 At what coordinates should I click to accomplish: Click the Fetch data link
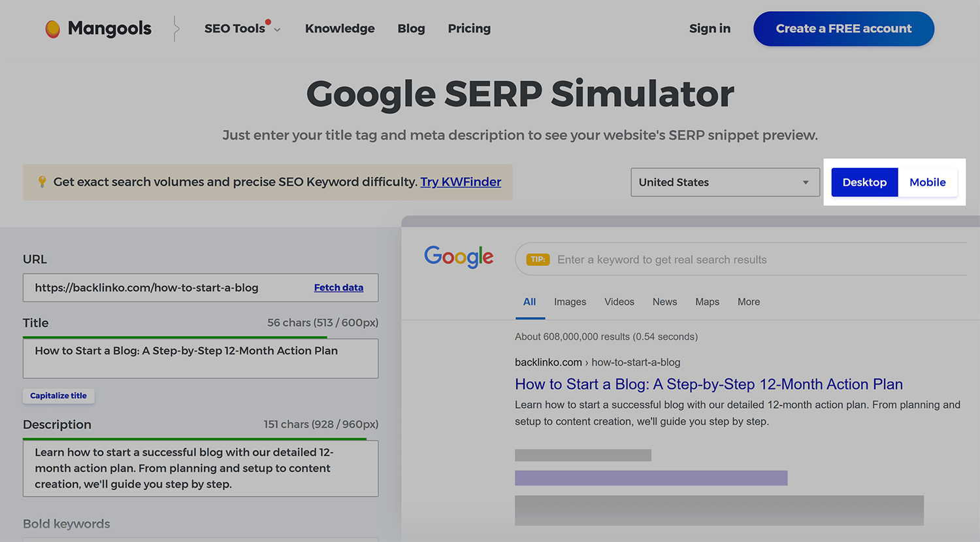point(338,288)
